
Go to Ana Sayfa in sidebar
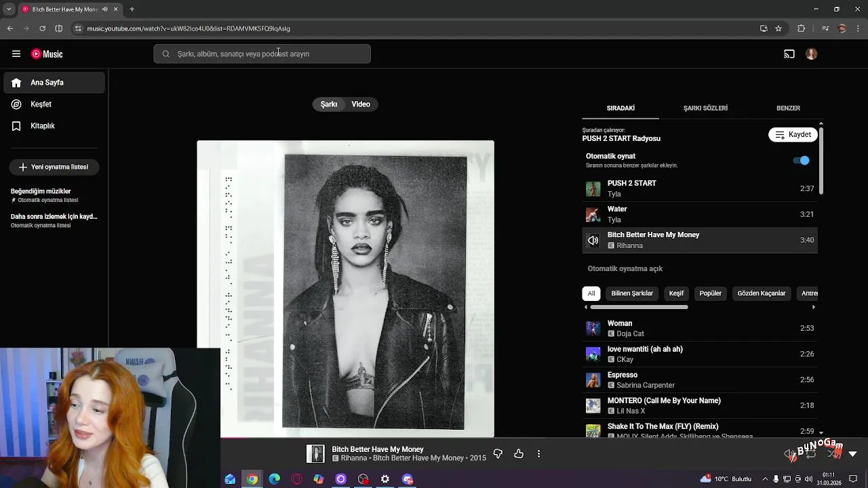click(54, 83)
